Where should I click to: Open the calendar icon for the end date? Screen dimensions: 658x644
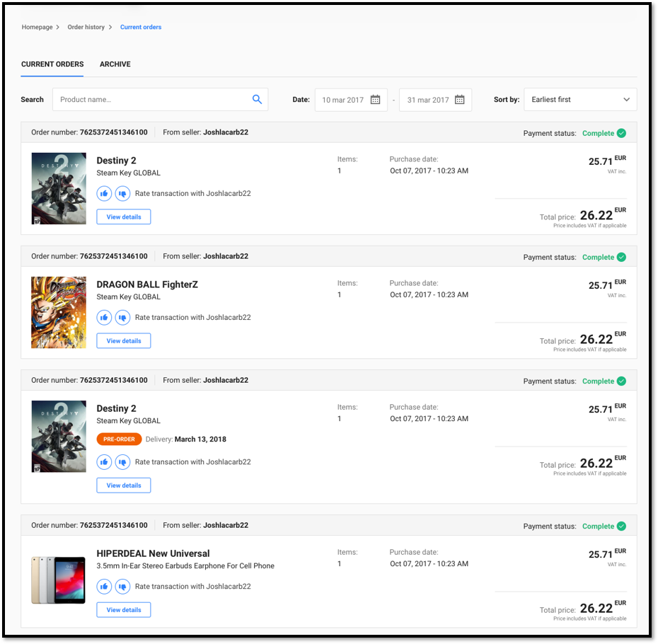coord(460,100)
